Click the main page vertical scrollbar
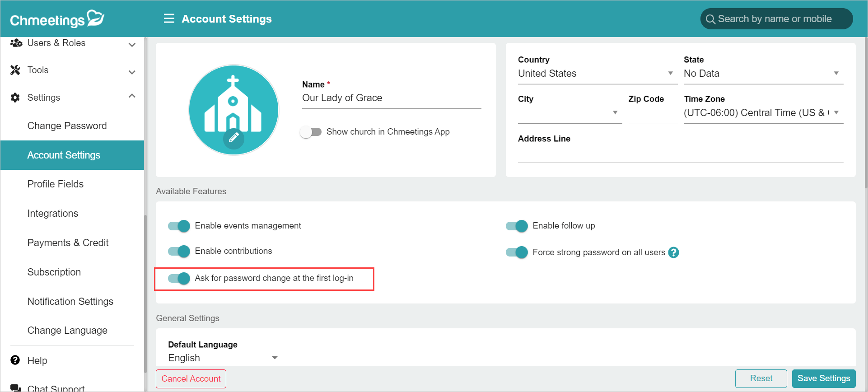 (x=865, y=113)
